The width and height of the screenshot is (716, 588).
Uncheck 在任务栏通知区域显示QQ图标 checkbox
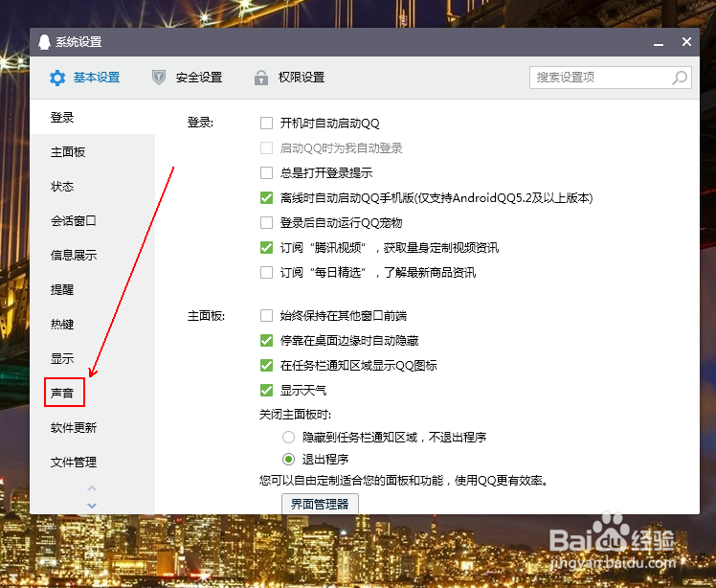click(266, 366)
